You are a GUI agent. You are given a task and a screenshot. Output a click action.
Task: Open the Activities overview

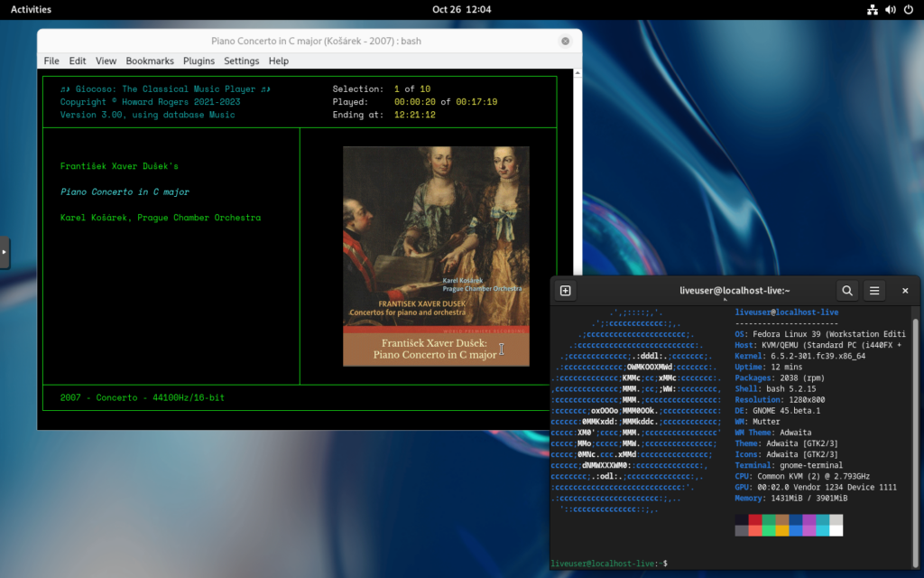tap(31, 9)
